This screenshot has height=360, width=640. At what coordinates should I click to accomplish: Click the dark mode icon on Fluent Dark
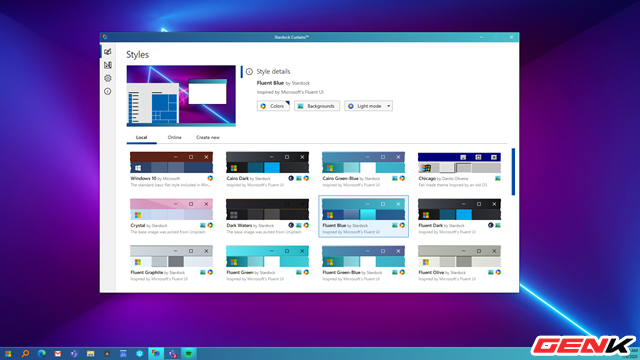pyautogui.click(x=491, y=225)
